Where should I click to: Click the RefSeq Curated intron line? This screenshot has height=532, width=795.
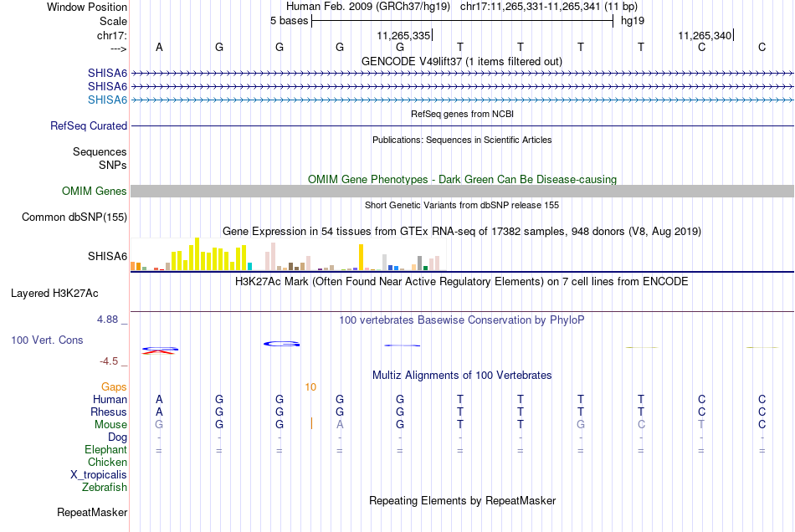[x=462, y=125]
